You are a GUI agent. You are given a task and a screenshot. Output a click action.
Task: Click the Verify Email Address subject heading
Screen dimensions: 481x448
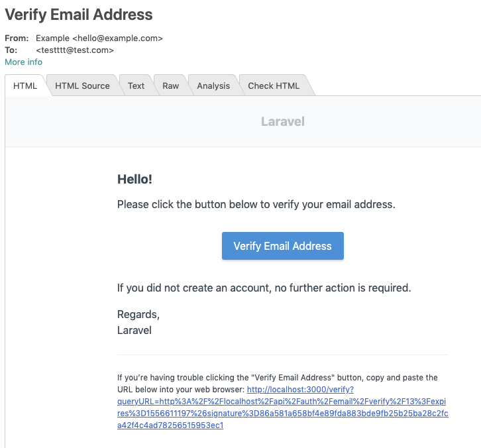click(79, 15)
